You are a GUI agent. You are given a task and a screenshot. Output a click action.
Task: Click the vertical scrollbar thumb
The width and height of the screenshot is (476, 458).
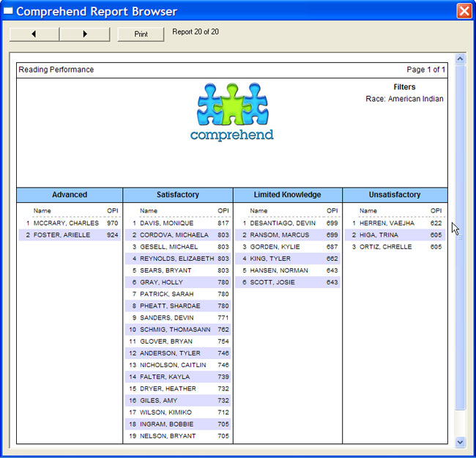[x=460, y=237]
